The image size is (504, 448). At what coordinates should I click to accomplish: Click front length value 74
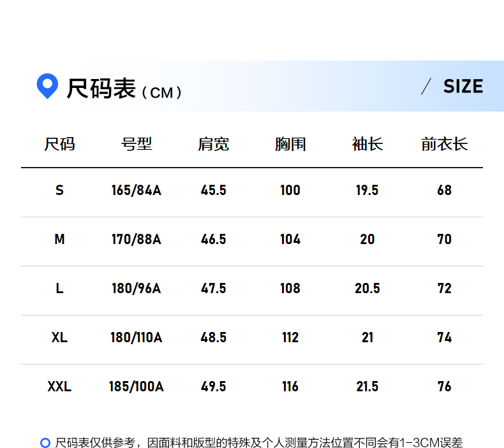[x=445, y=338]
